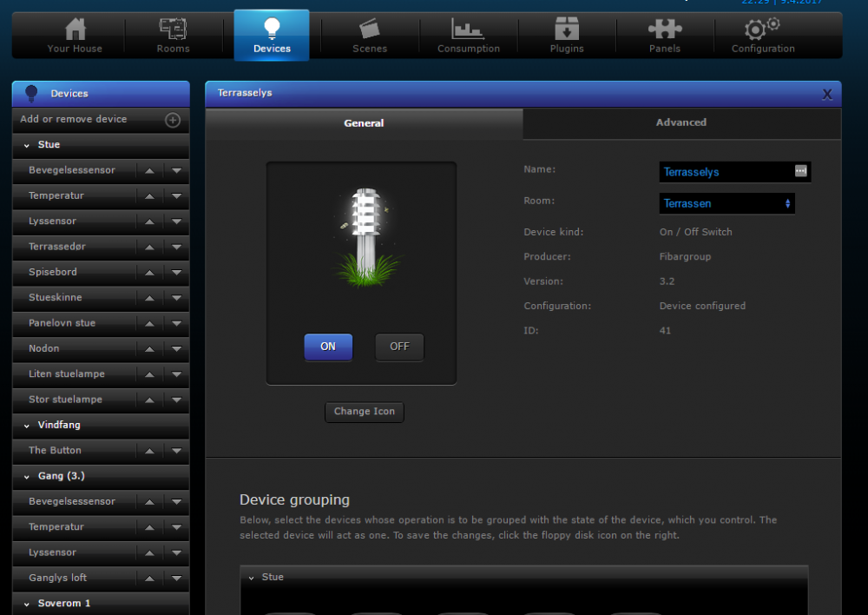
Task: Move Nodon down with the arrow
Action: (x=176, y=349)
